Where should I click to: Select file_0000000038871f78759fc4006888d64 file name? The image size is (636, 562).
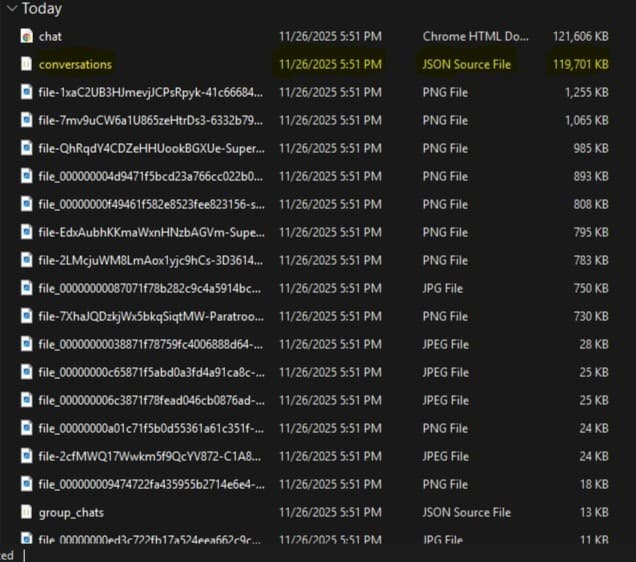point(150,344)
